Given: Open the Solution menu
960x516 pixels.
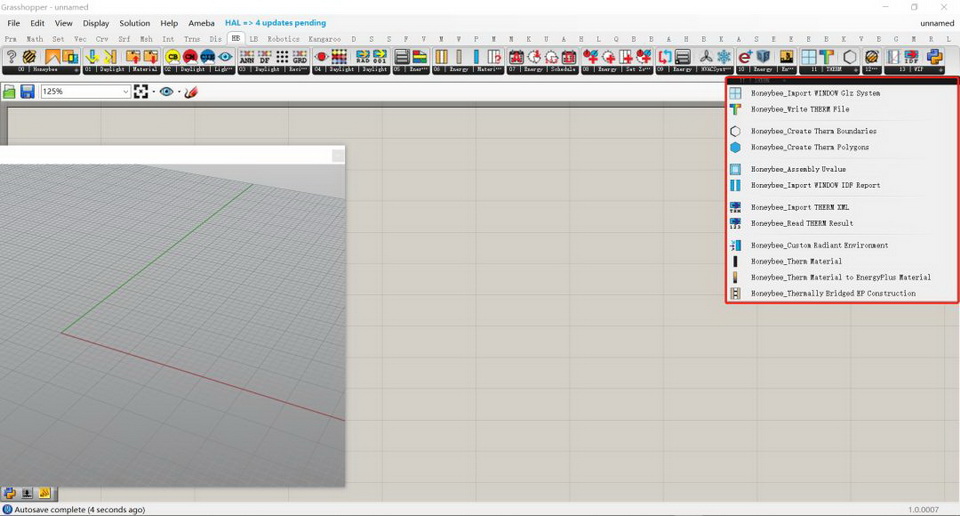Looking at the screenshot, I should [x=134, y=23].
